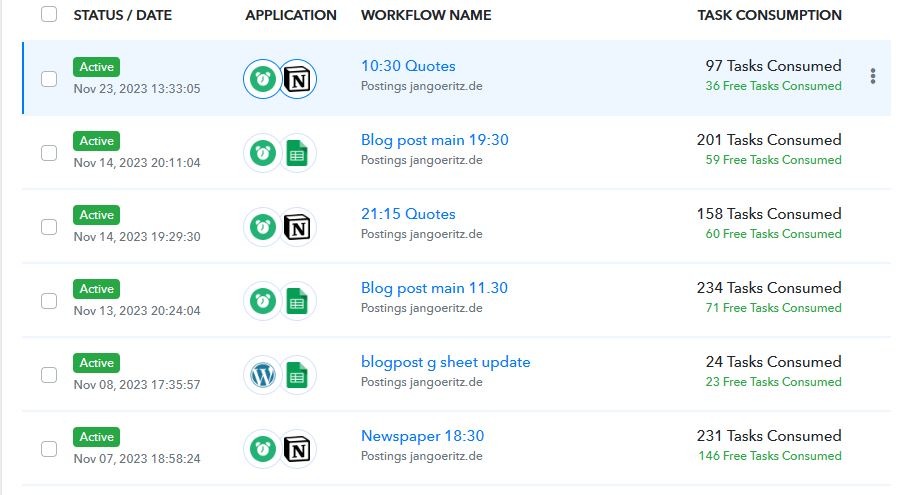This screenshot has height=495, width=904.
Task: Tick the 21:15 Quotes workflow checkbox
Action: point(49,227)
